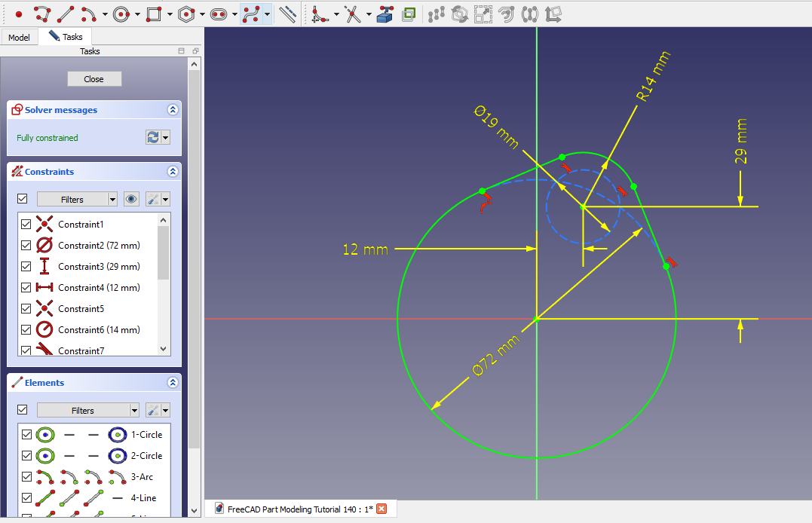Toggle construction geometry mode
Viewport: 812px width, 523px height.
287,14
